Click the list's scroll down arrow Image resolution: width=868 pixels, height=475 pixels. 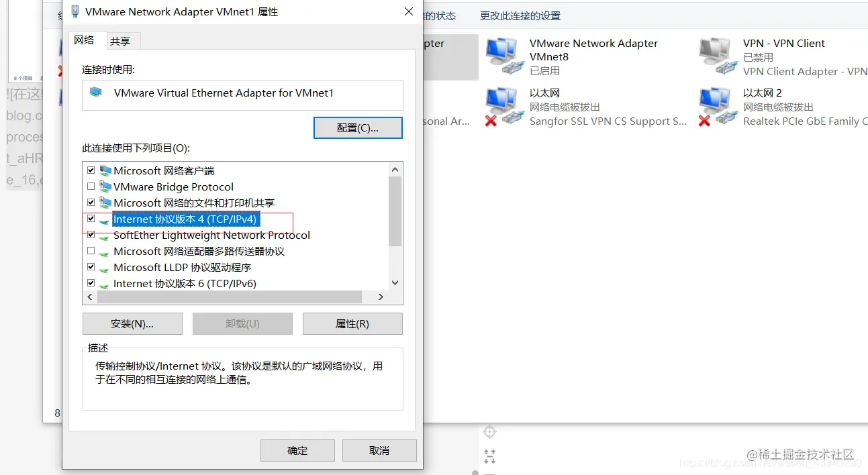(x=395, y=283)
